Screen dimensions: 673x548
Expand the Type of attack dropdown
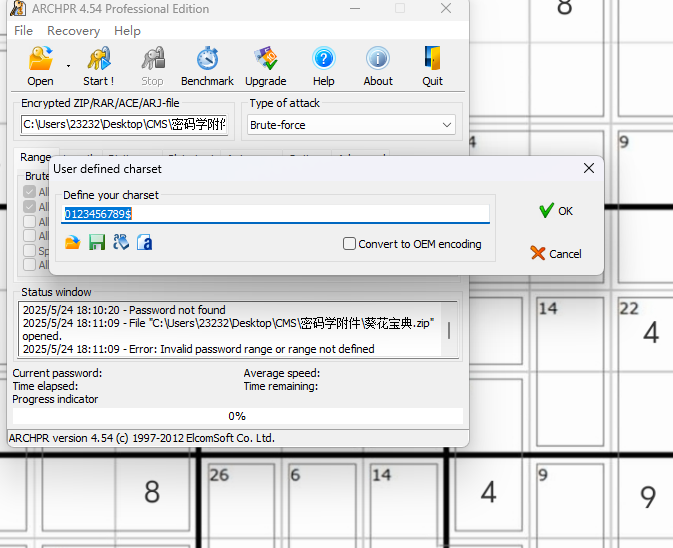tap(447, 125)
